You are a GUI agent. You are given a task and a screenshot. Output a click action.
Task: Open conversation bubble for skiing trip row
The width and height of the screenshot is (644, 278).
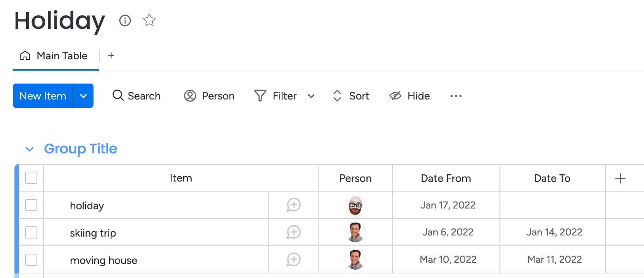[x=293, y=232]
